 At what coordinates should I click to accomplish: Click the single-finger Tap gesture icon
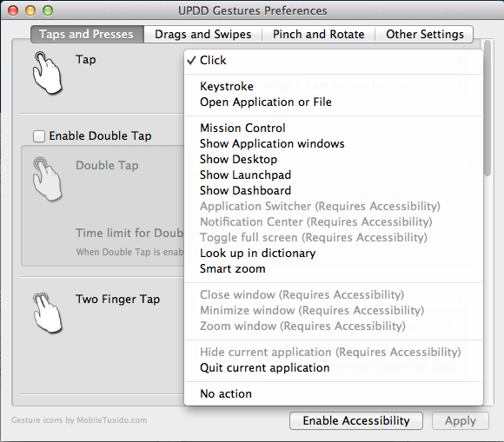47,73
